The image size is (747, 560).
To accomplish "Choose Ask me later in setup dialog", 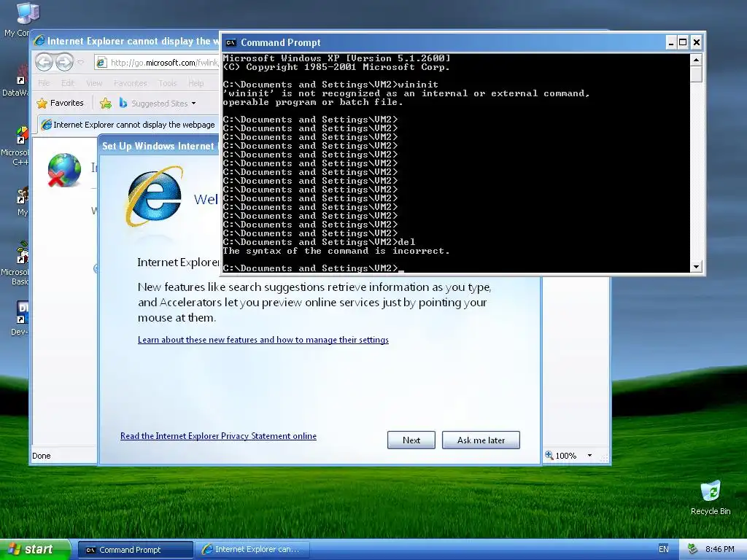I will pyautogui.click(x=481, y=440).
